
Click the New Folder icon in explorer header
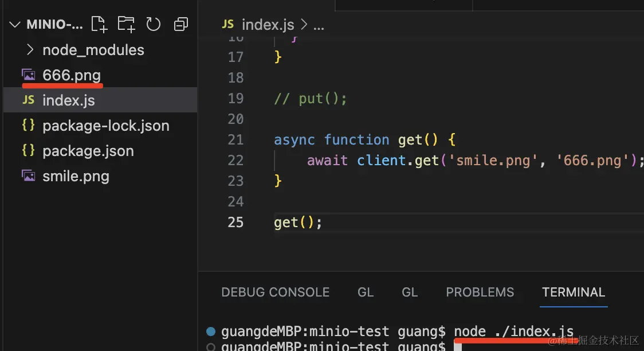coord(126,24)
